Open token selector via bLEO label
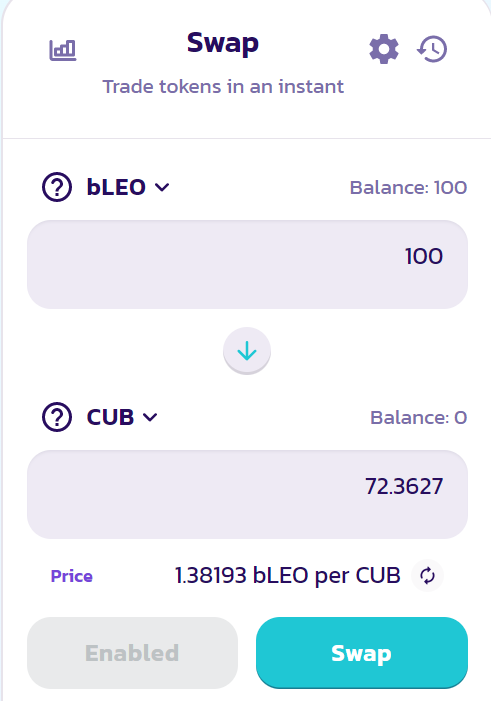491x701 pixels. point(116,187)
